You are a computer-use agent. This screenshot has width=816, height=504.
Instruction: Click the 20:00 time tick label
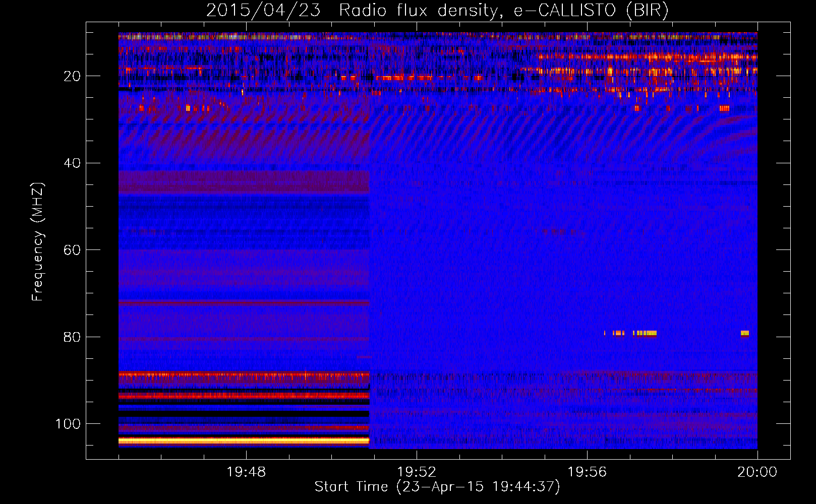757,472
